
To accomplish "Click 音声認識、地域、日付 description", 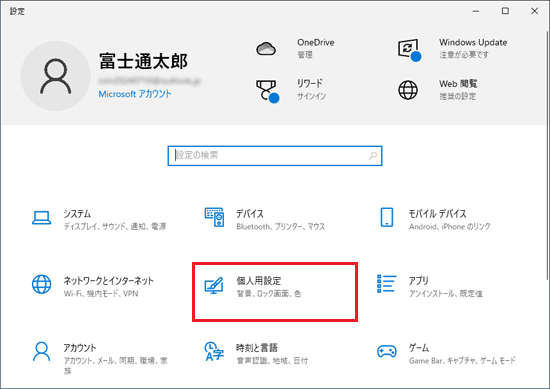I will pyautogui.click(x=272, y=361).
